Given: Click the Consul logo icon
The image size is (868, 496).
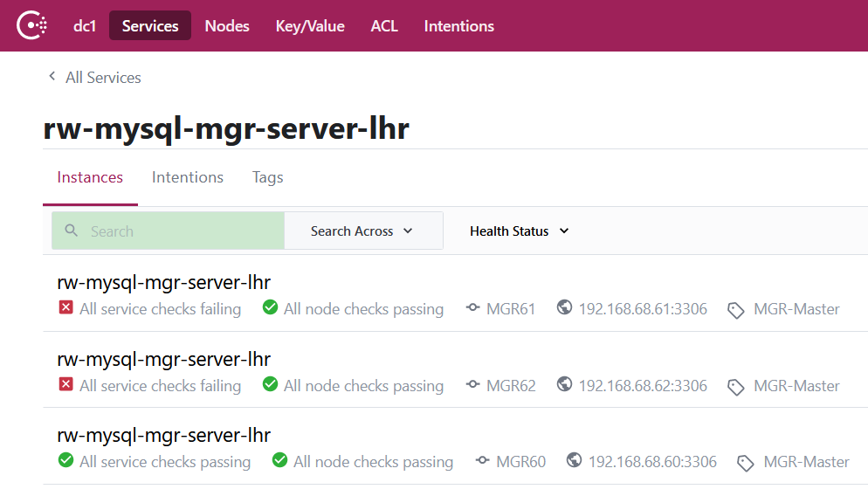Looking at the screenshot, I should (32, 25).
